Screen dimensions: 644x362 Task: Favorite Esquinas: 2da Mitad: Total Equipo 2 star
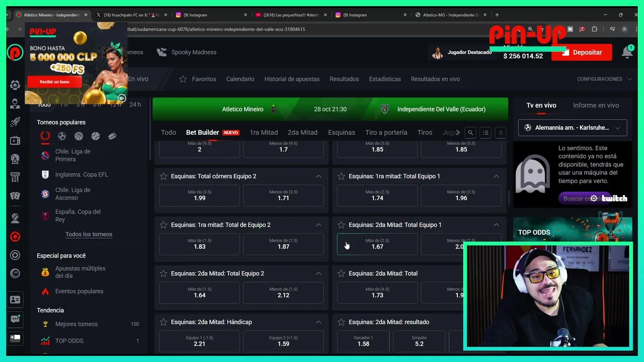tap(164, 274)
